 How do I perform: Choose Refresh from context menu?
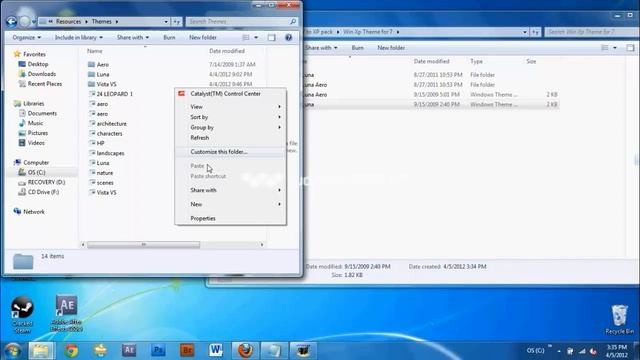tap(230, 138)
